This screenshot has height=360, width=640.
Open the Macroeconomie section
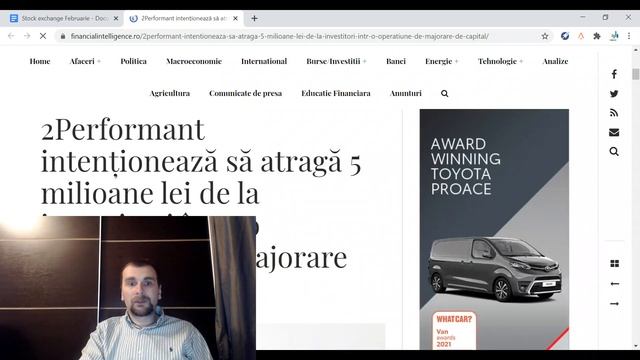[x=194, y=61]
